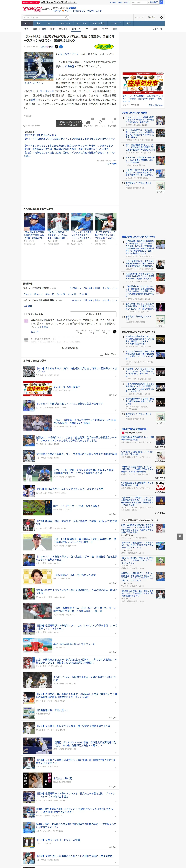Screen dimensions: 186x868
Task: Close the reaction prompt tooltip
Action: (x=80, y=122)
